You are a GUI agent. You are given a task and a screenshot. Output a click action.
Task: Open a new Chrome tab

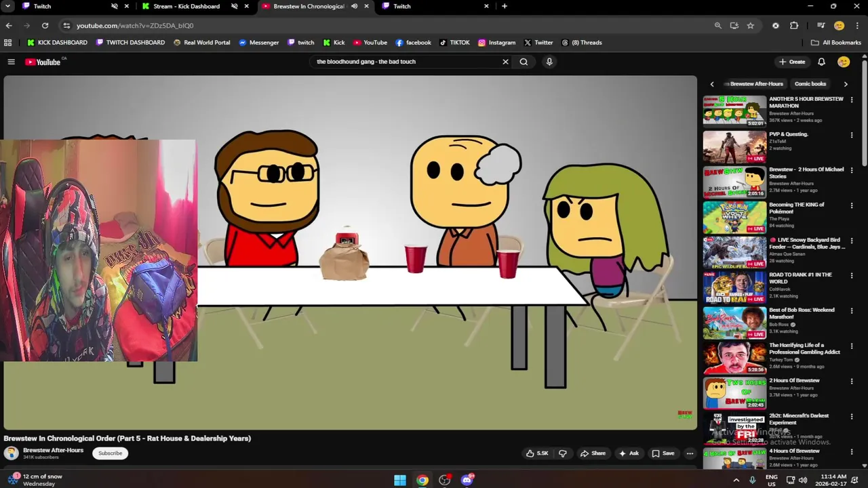click(504, 6)
